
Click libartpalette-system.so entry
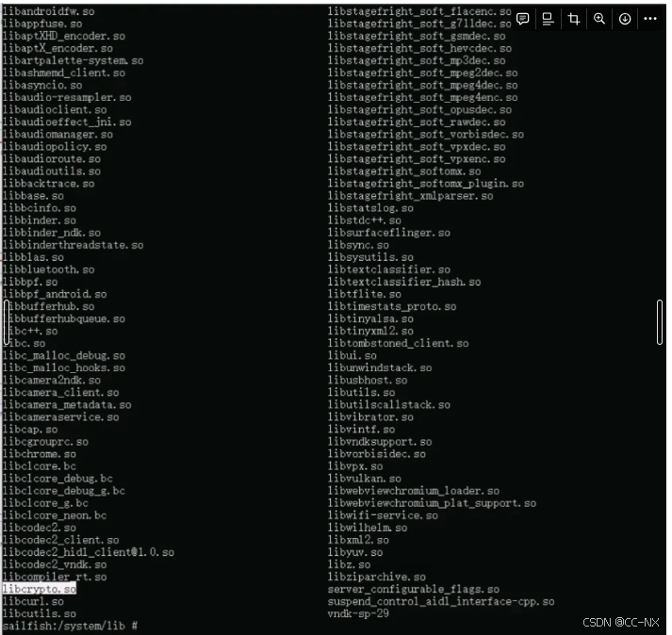click(x=73, y=61)
